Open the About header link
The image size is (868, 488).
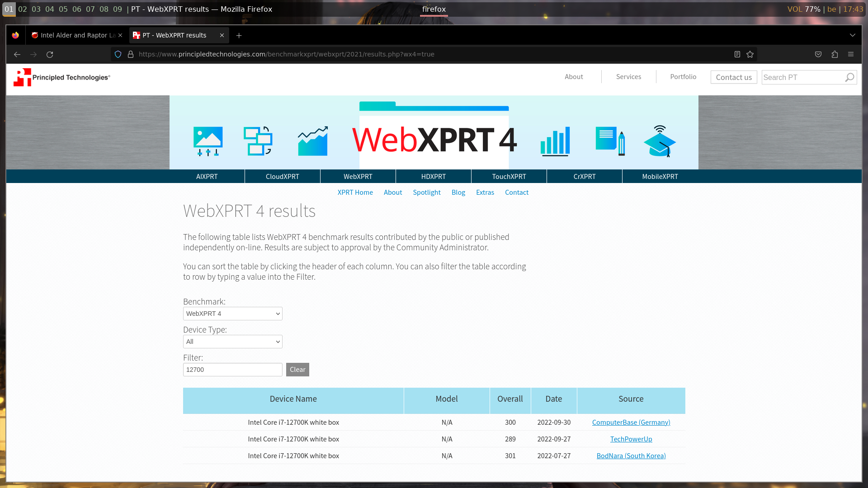[x=574, y=77]
